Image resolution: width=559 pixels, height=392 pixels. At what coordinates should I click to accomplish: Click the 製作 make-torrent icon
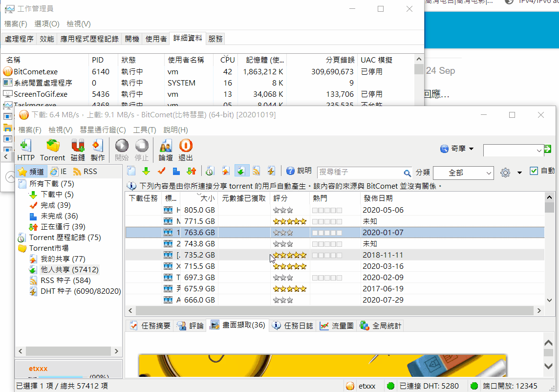98,150
